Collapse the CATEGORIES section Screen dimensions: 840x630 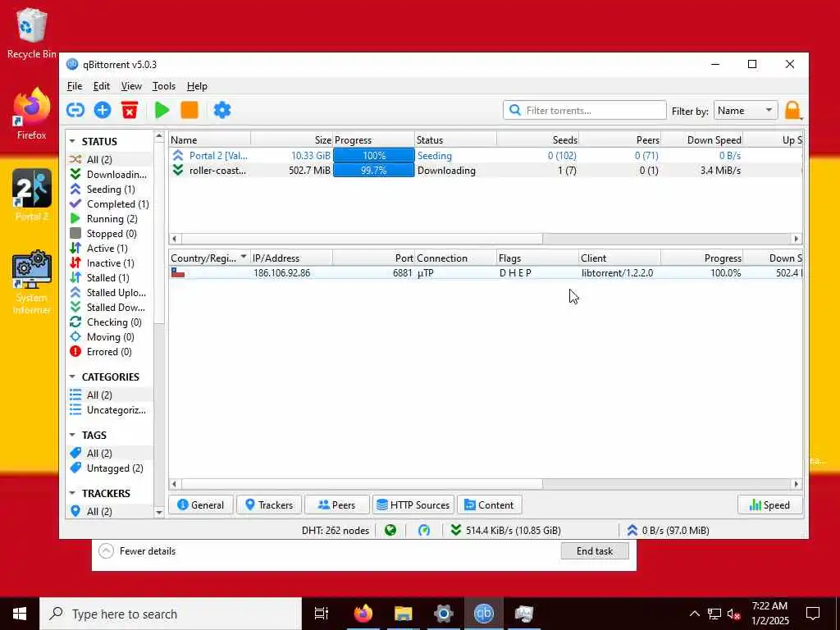click(72, 377)
